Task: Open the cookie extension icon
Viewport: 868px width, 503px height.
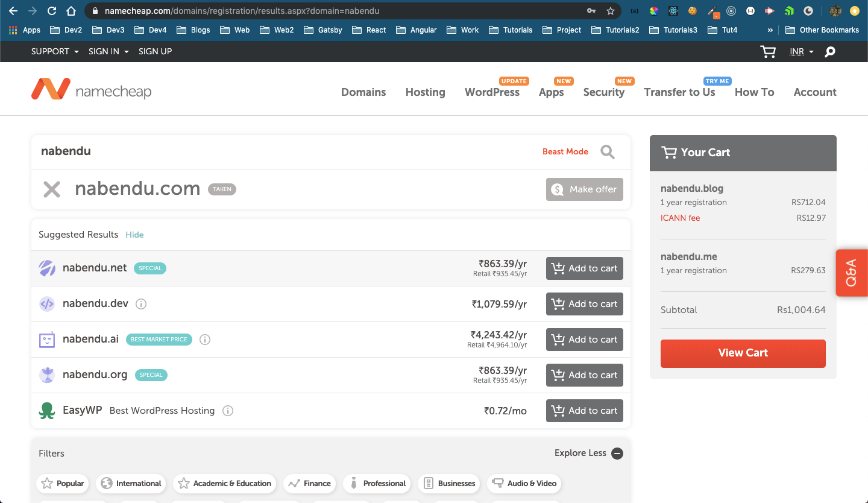Action: (x=693, y=11)
